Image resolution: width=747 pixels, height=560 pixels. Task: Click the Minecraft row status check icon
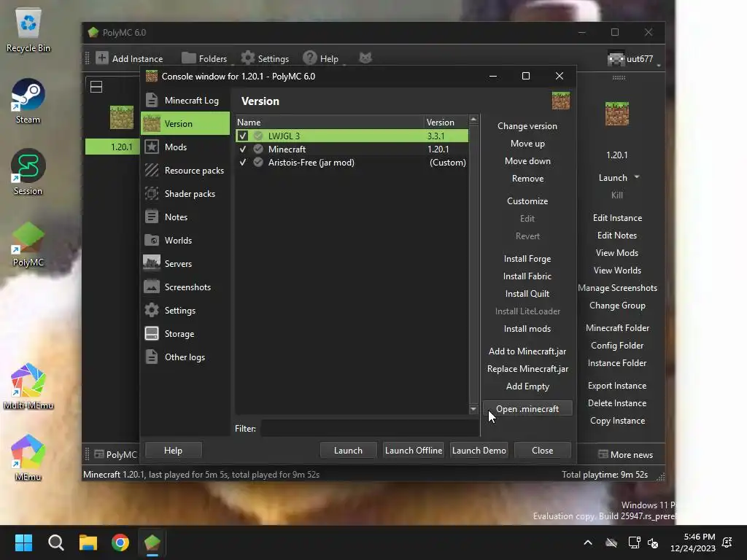(258, 149)
